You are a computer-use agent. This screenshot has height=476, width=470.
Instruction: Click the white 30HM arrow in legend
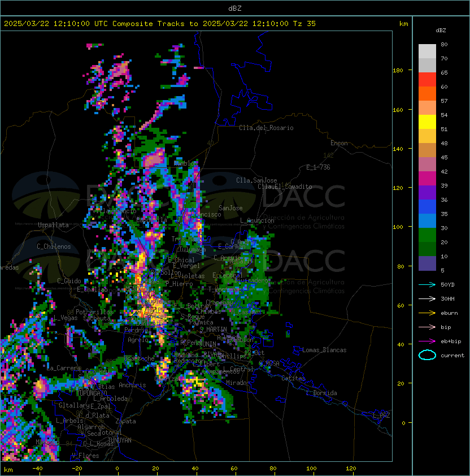(427, 298)
